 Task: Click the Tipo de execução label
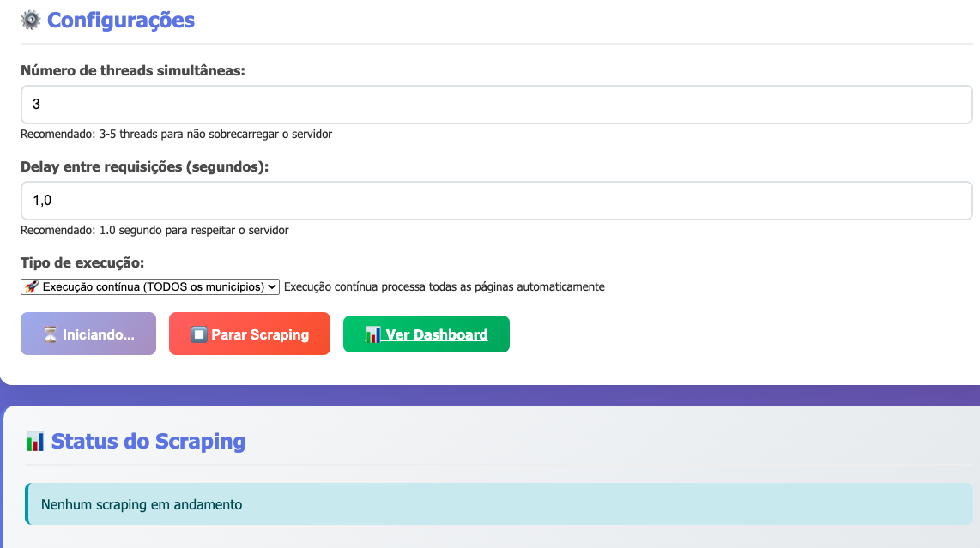point(82,262)
